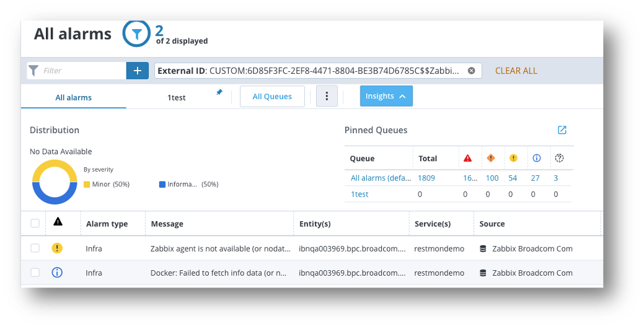
Task: Click the blue Information legend swatch
Action: [x=162, y=185]
